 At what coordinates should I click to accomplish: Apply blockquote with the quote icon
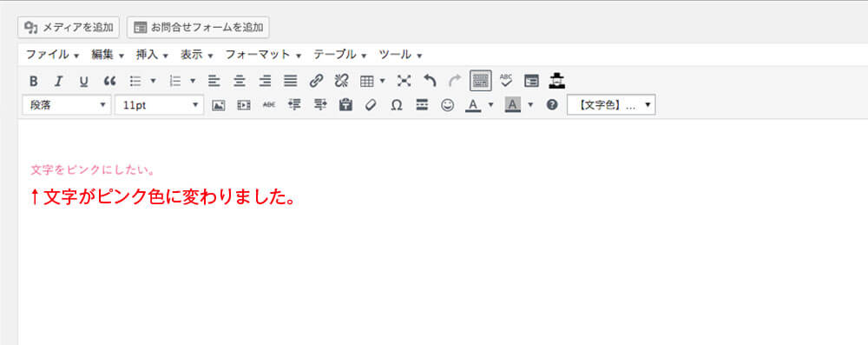point(109,81)
